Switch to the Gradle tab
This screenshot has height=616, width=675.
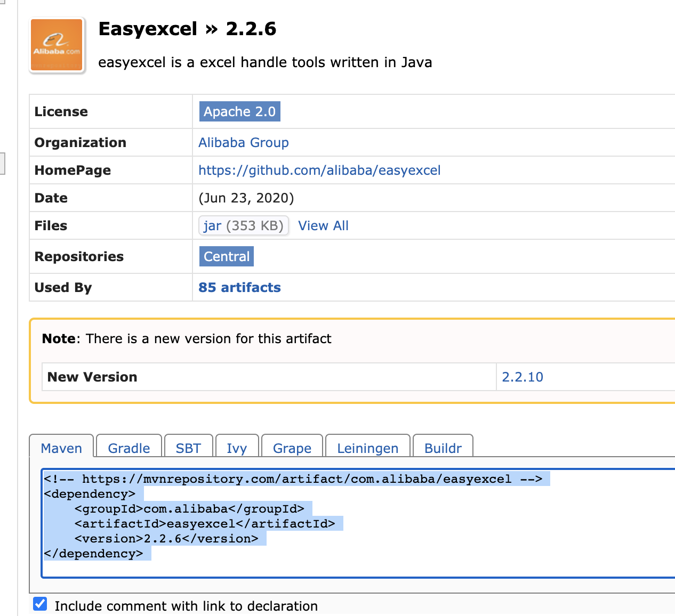129,446
